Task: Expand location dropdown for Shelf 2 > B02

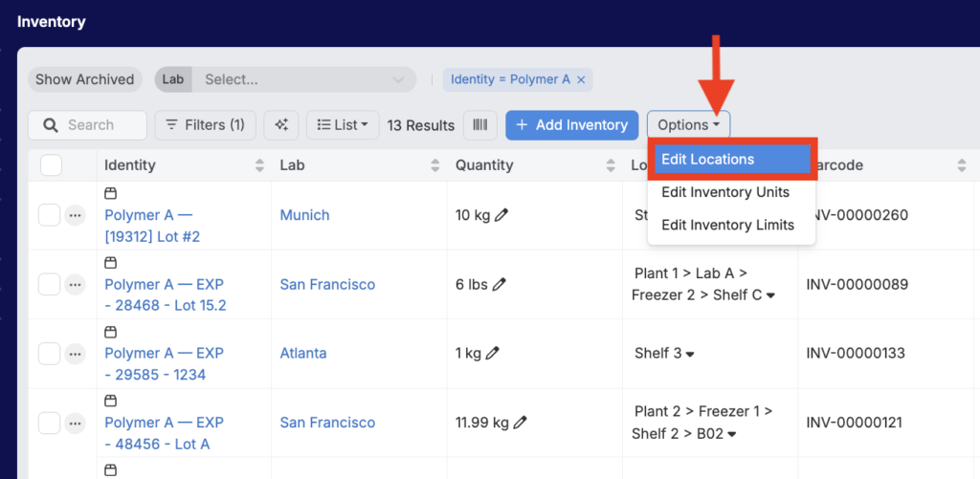Action: (731, 434)
